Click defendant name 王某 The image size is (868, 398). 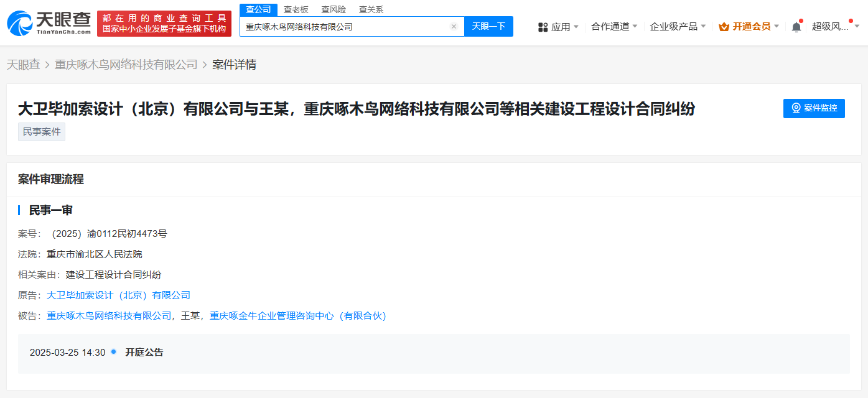pyautogui.click(x=190, y=316)
